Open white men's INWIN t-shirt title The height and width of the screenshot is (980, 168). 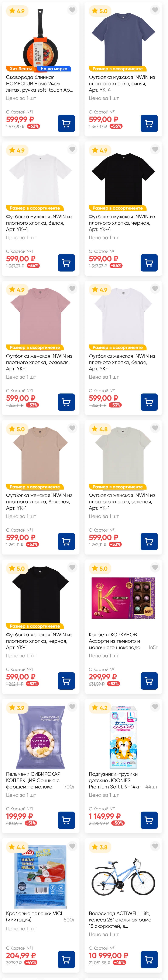(x=39, y=223)
